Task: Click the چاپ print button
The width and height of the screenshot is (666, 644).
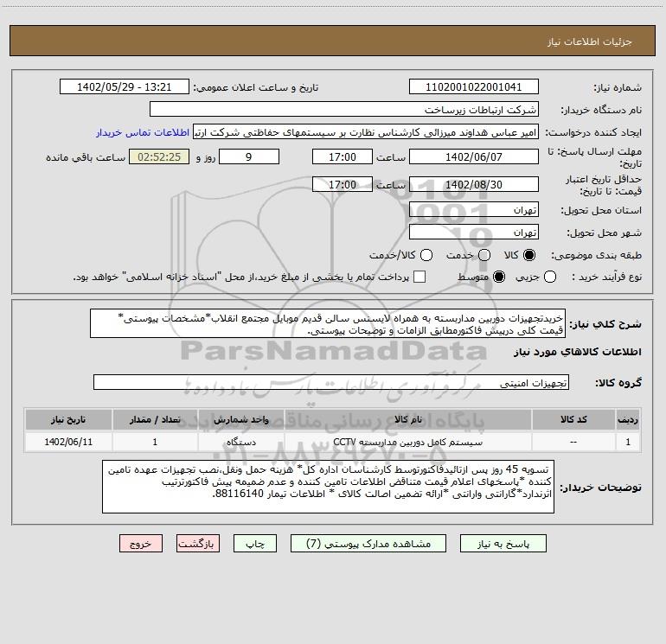Action: pyautogui.click(x=255, y=544)
